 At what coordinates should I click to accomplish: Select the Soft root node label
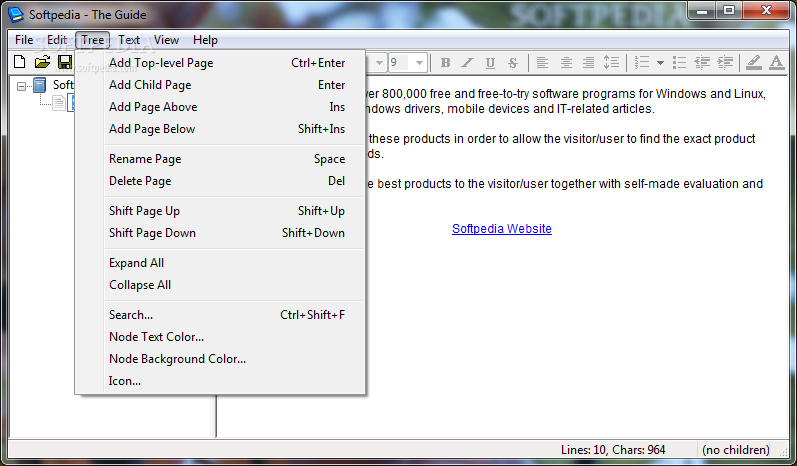63,85
